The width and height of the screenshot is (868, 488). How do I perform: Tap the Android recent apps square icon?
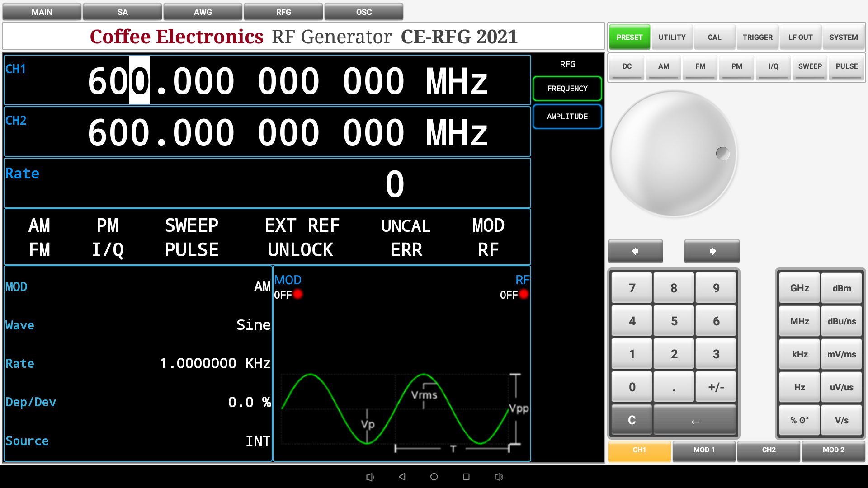point(466,477)
